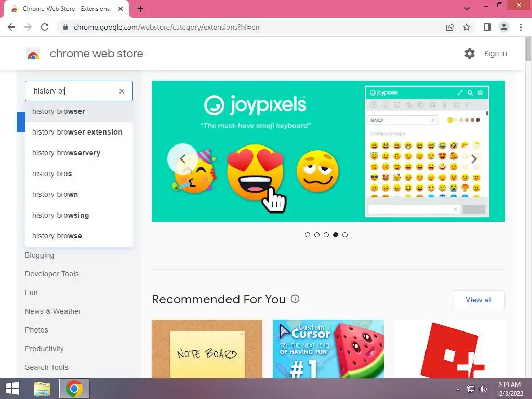Choose suggestion 'history brown'
This screenshot has height=399, width=532.
click(79, 194)
